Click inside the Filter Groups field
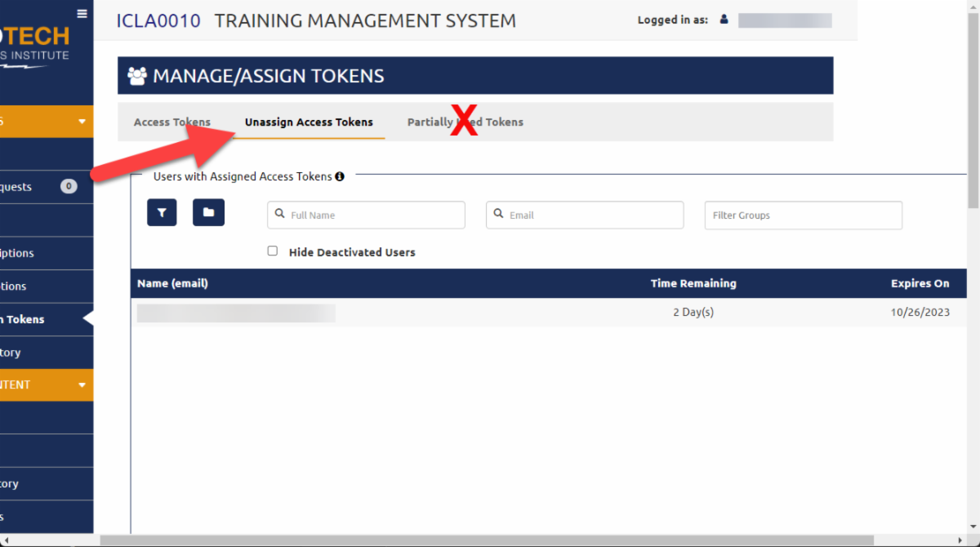Image resolution: width=980 pixels, height=547 pixels. tap(803, 215)
